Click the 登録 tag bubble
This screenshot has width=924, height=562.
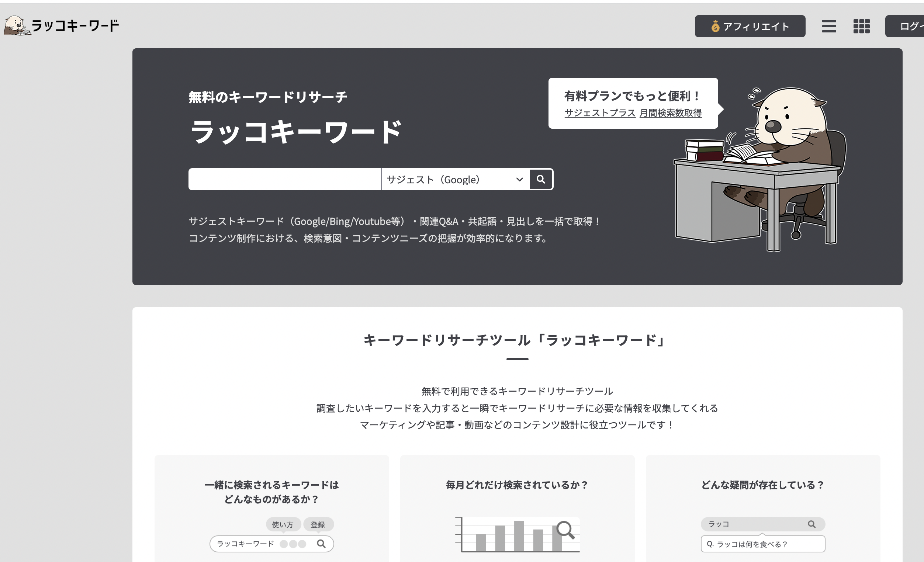tap(318, 524)
